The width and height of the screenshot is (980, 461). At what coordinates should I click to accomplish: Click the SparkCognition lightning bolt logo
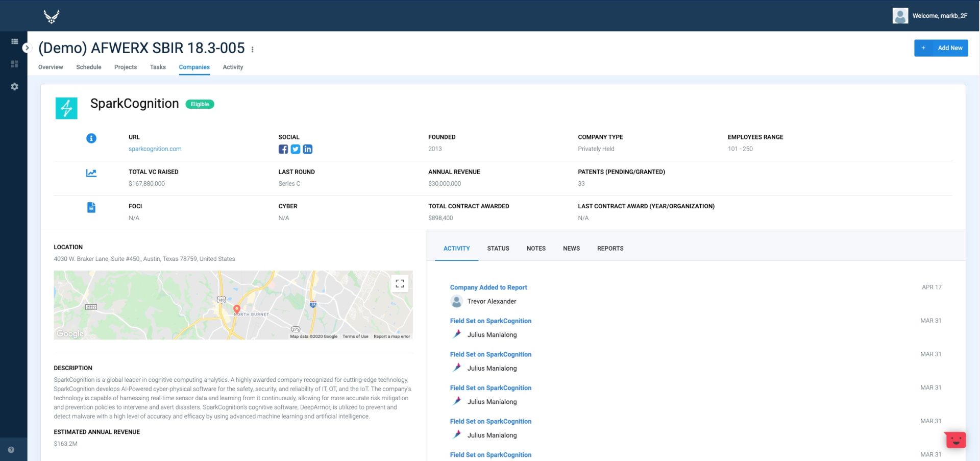[66, 108]
